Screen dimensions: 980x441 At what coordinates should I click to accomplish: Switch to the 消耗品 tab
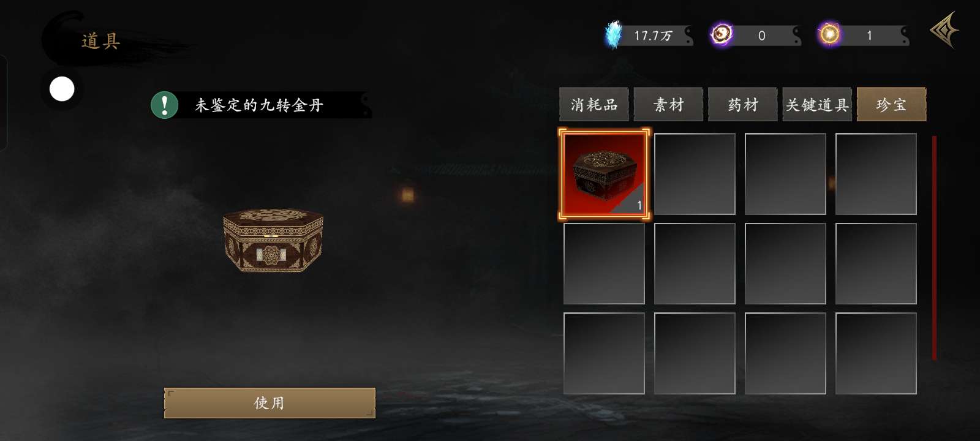pyautogui.click(x=594, y=105)
